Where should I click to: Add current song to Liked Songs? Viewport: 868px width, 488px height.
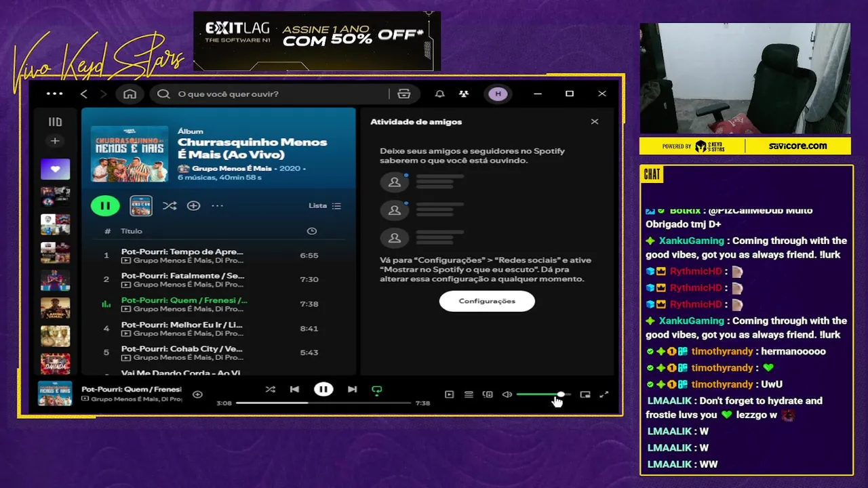click(x=197, y=394)
